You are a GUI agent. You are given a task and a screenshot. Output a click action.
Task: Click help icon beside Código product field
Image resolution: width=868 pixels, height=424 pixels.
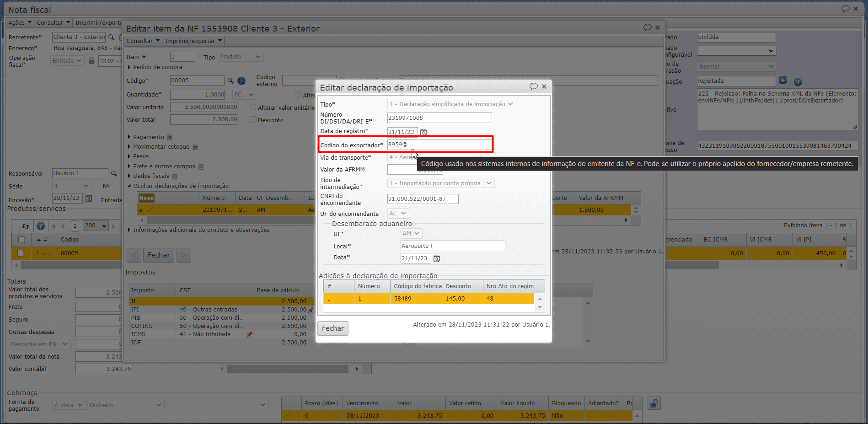pos(241,81)
